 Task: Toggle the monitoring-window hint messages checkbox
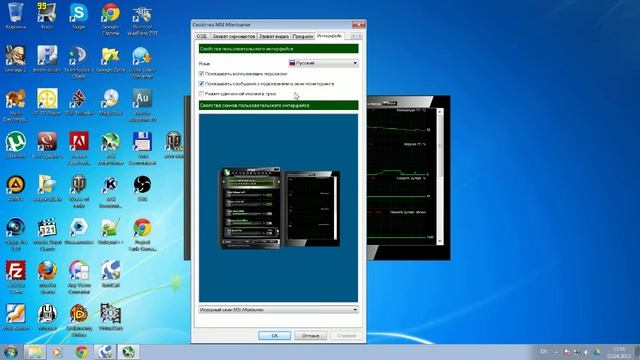click(201, 84)
